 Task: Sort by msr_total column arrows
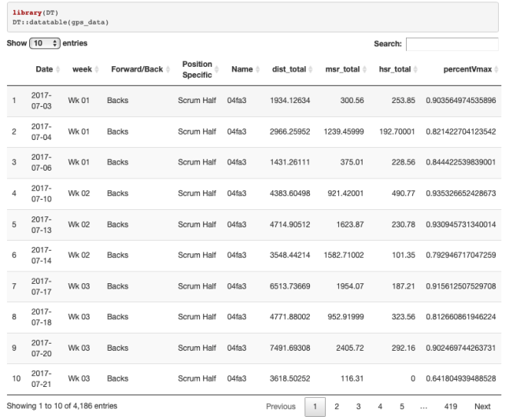364,69
